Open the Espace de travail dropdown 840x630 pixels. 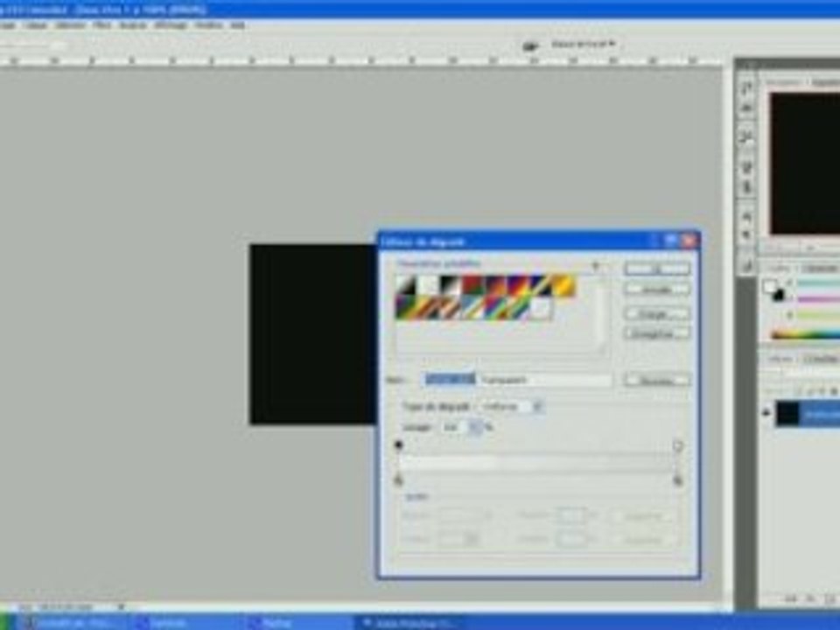(584, 44)
